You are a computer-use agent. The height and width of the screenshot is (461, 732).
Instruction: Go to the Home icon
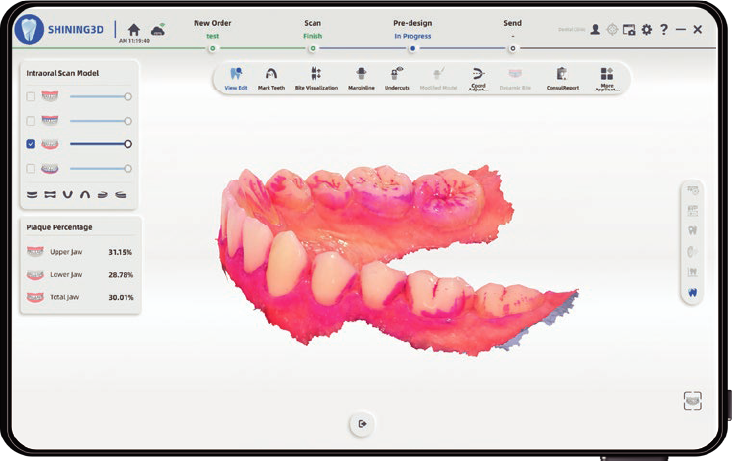133,29
